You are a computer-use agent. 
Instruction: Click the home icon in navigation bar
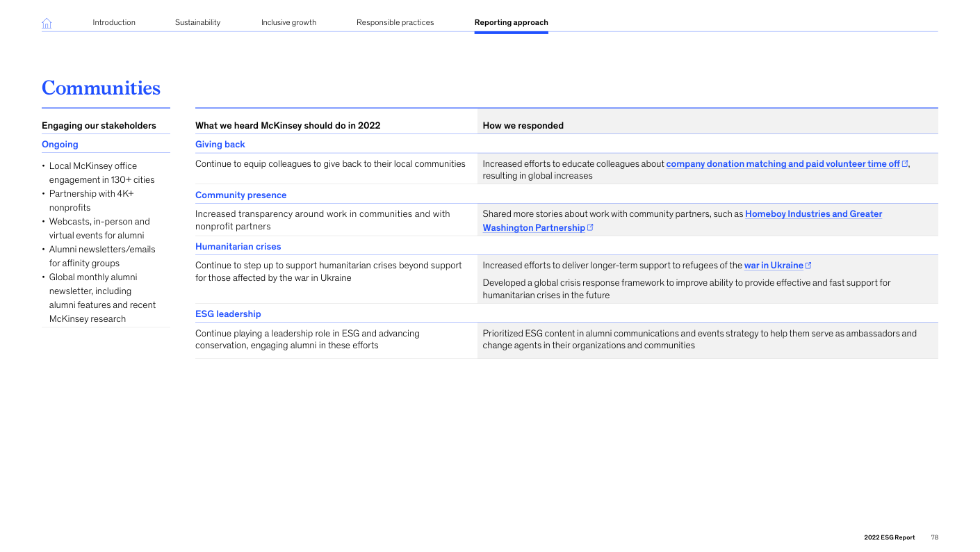coord(47,23)
